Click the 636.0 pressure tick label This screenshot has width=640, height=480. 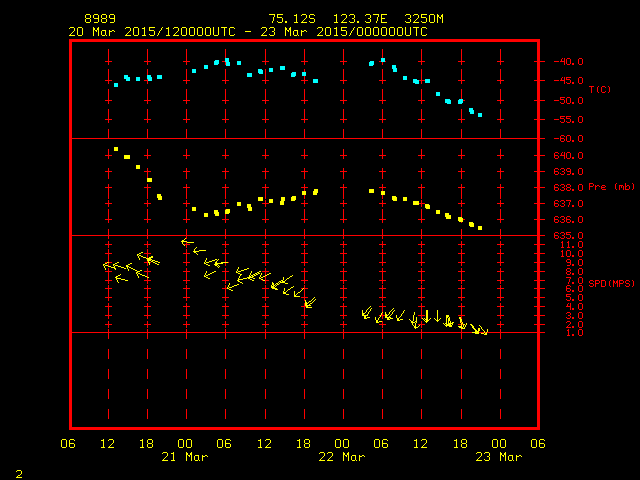(x=568, y=220)
